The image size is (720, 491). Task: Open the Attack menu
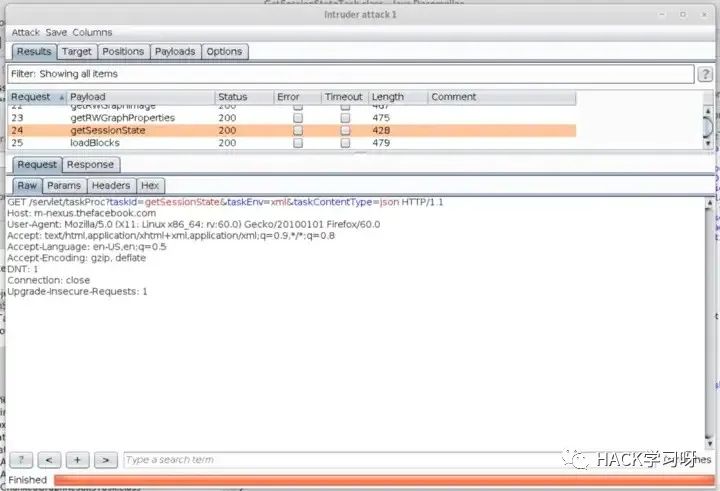[25, 32]
